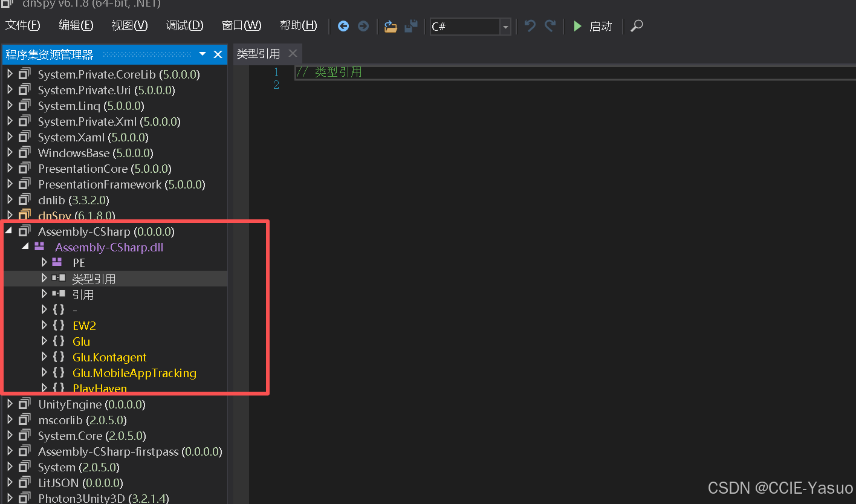856x504 pixels.
Task: Open the assembly explorer panel options arrow
Action: click(x=203, y=54)
